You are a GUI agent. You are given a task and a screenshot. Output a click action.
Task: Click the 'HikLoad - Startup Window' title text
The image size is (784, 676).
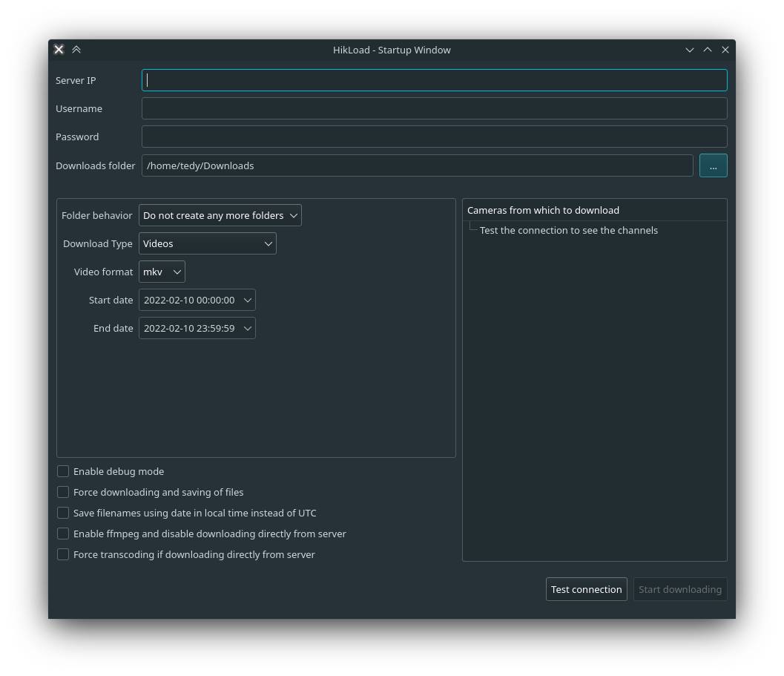click(x=392, y=50)
